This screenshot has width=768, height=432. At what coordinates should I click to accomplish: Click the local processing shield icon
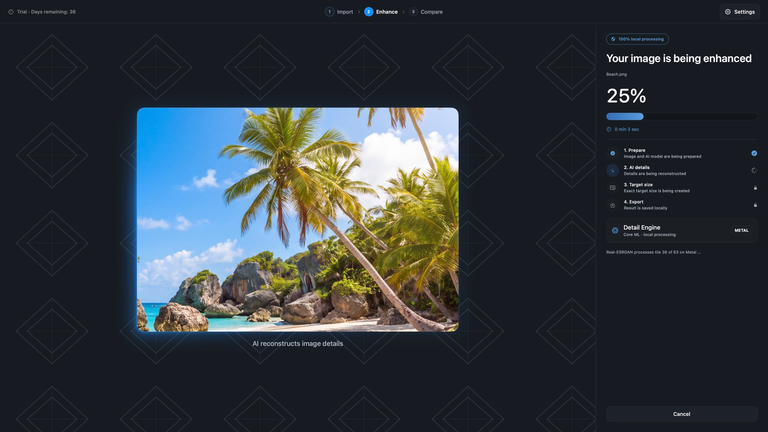click(613, 39)
